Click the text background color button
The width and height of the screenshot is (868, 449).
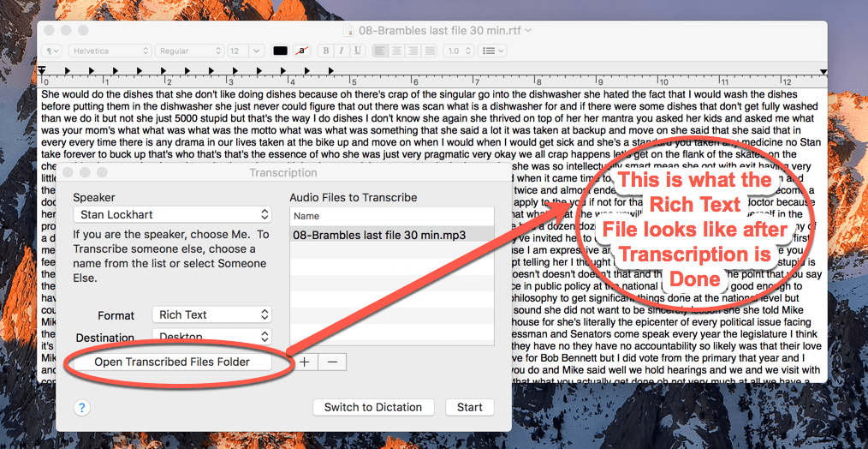301,51
